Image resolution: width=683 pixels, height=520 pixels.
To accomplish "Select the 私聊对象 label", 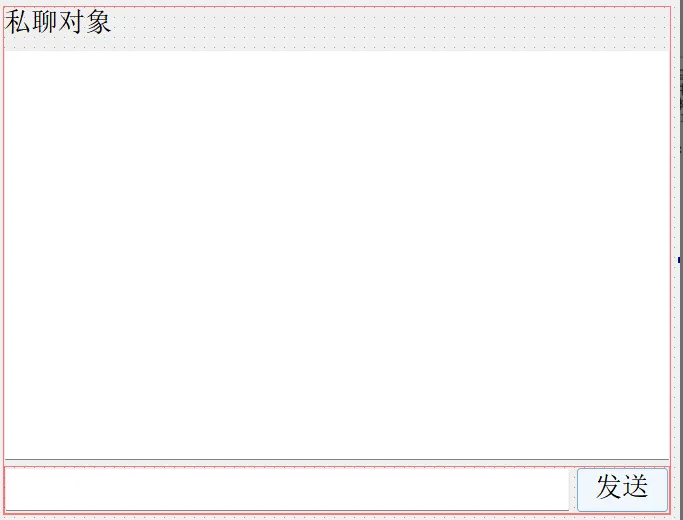I will 57,22.
